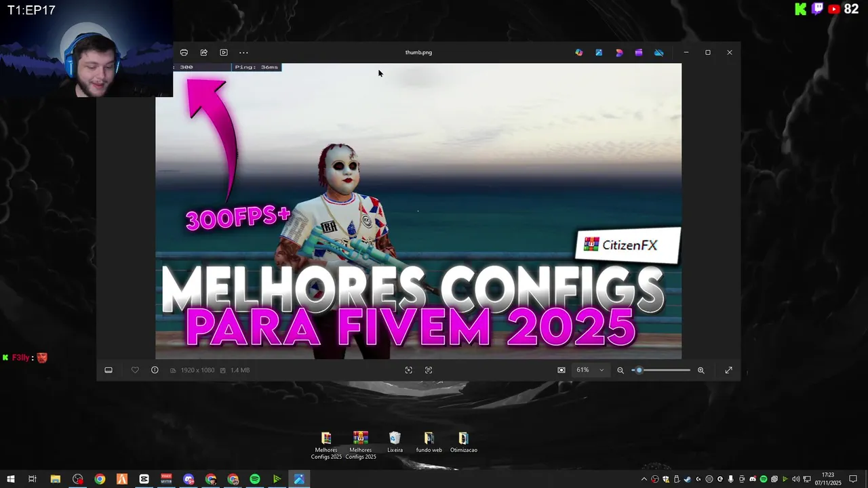This screenshot has width=868, height=488.
Task: Click the visual search scan icon
Action: (x=408, y=370)
